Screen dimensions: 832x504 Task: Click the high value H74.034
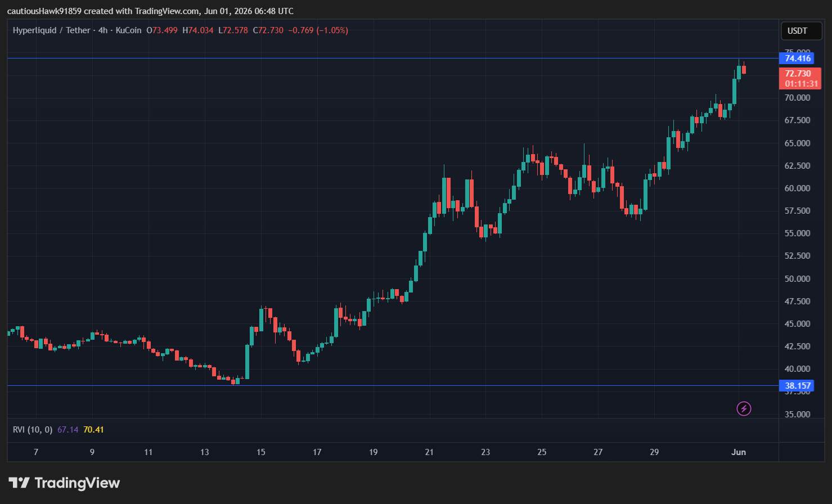(x=198, y=30)
